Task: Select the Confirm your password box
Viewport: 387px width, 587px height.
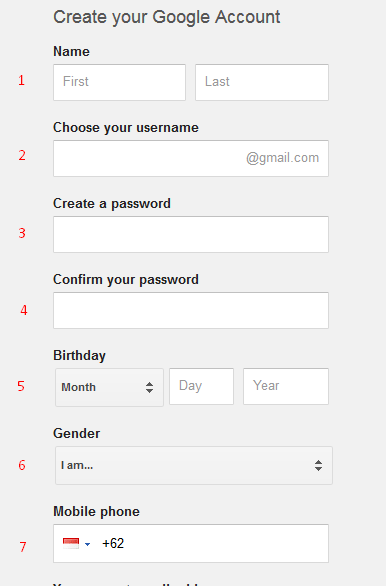Action: click(191, 310)
